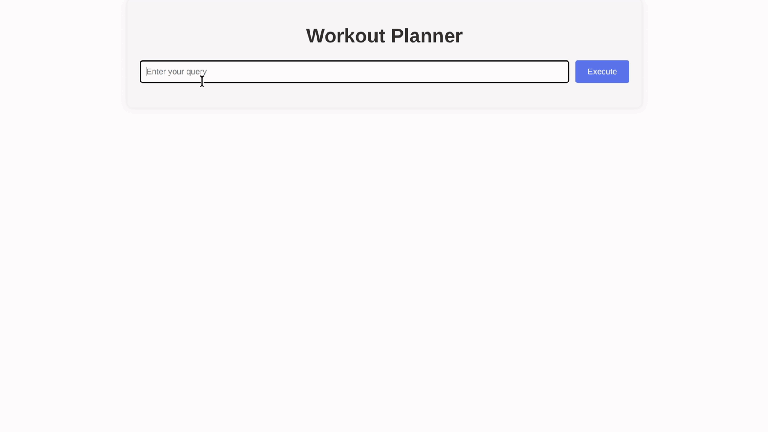768x432 pixels.
Task: Click the Workout Planner heading
Action: [x=384, y=36]
